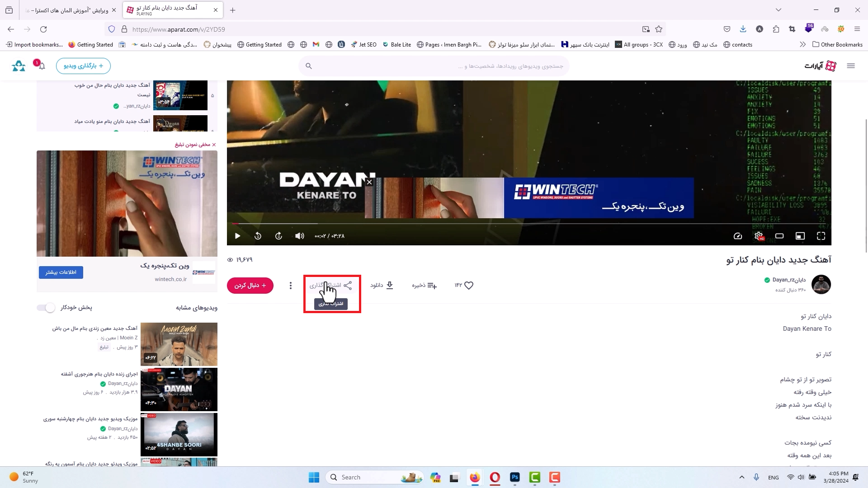Like the video with heart icon
The image size is (868, 488).
tap(469, 286)
